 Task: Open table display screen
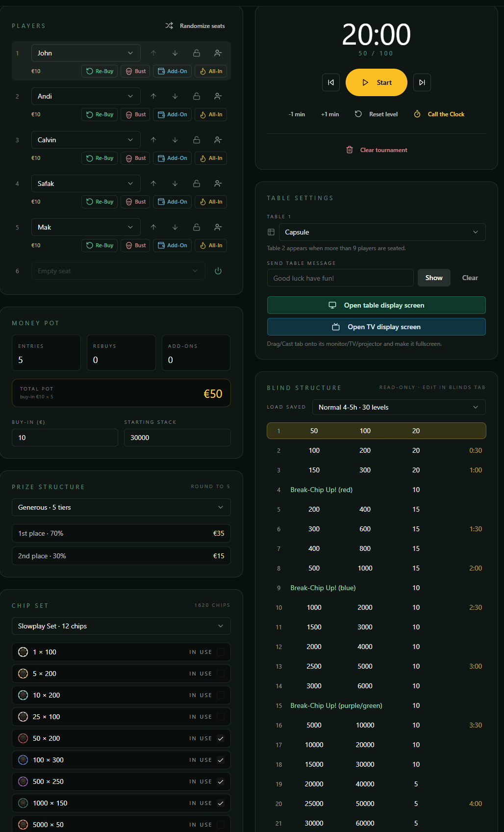(x=377, y=305)
